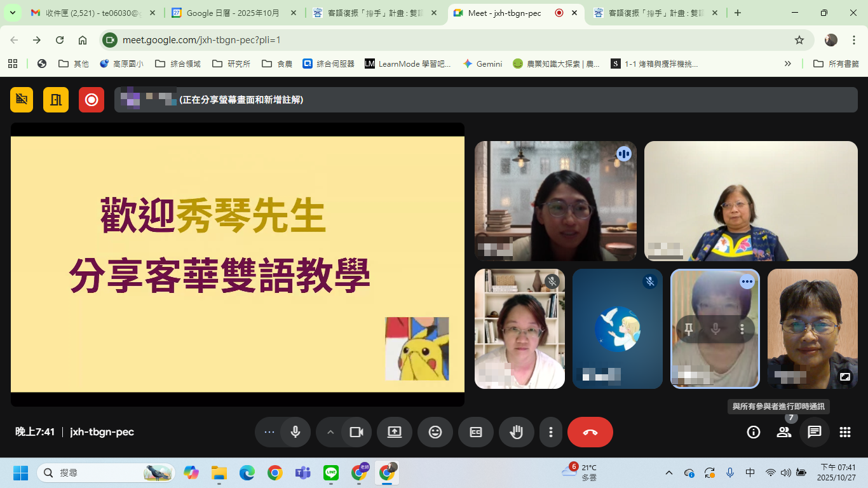The image size is (868, 488).
Task: Toggle closed captions on
Action: pyautogui.click(x=476, y=432)
